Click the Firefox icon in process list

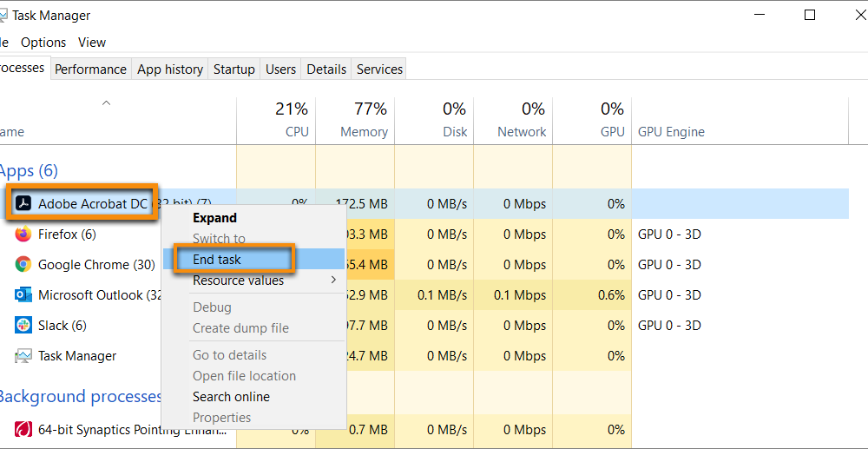(x=23, y=234)
